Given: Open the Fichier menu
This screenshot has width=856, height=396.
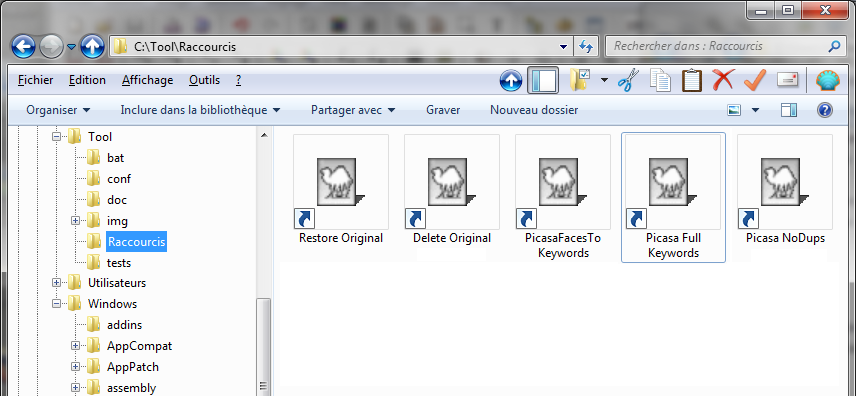Looking at the screenshot, I should (x=35, y=80).
